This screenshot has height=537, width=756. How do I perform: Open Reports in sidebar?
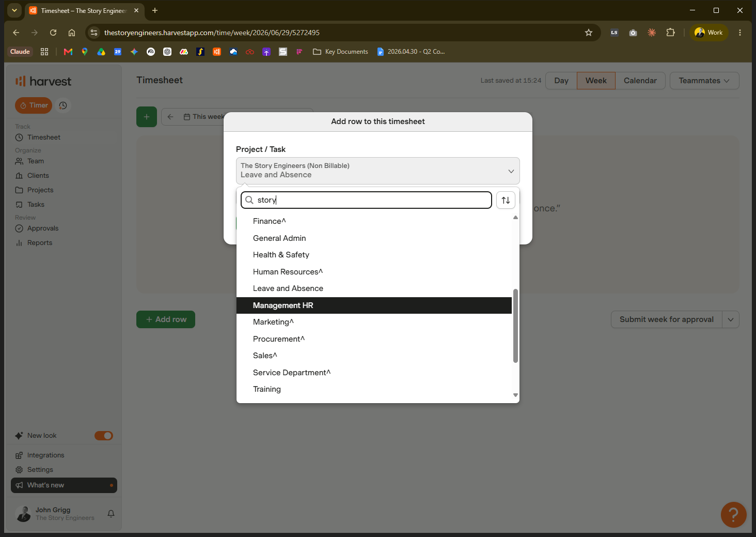click(39, 243)
